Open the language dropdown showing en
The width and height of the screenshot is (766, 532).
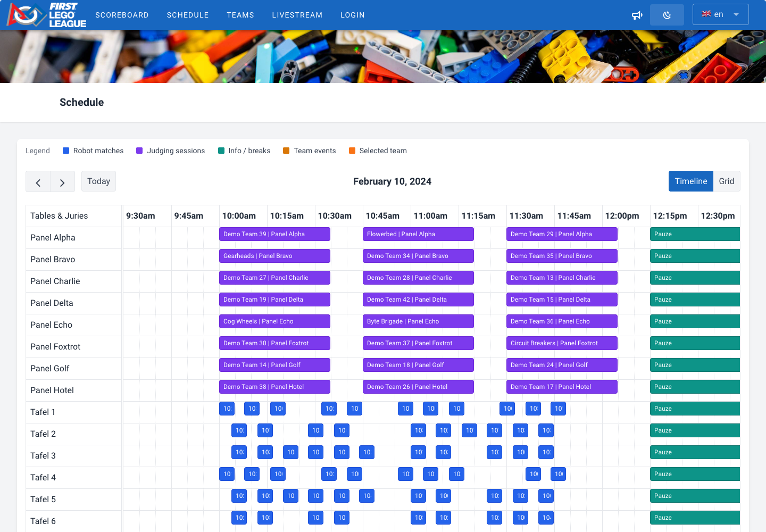[721, 14]
